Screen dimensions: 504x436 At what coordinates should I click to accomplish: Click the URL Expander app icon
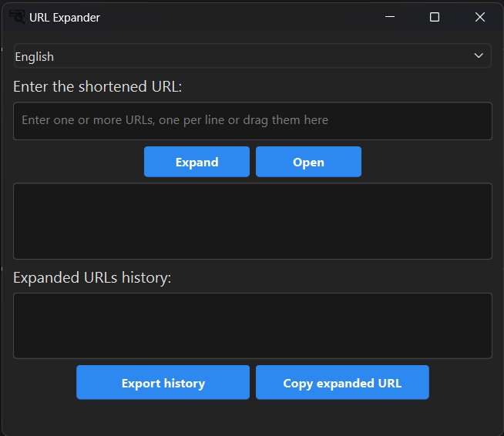tap(17, 16)
